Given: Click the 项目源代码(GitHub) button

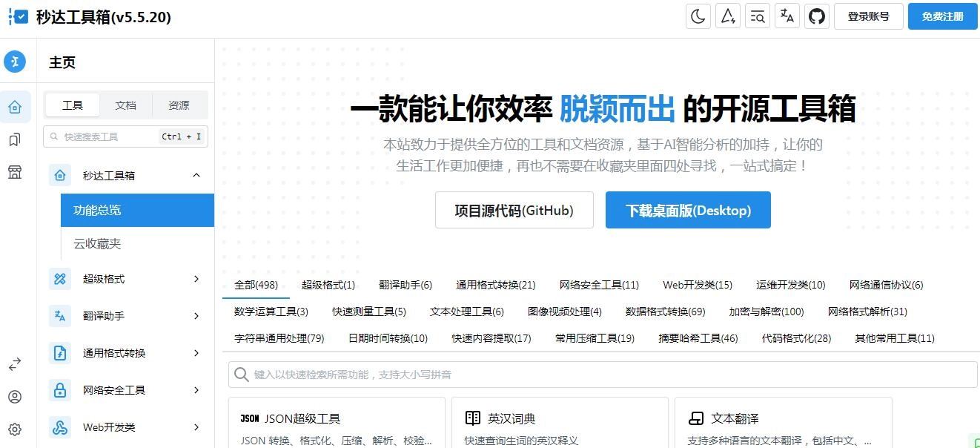Looking at the screenshot, I should tap(514, 210).
